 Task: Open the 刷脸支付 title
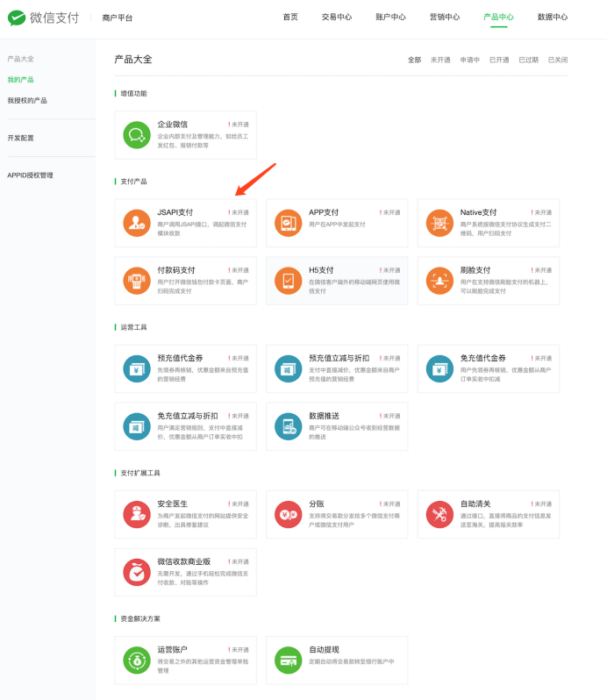pos(475,270)
